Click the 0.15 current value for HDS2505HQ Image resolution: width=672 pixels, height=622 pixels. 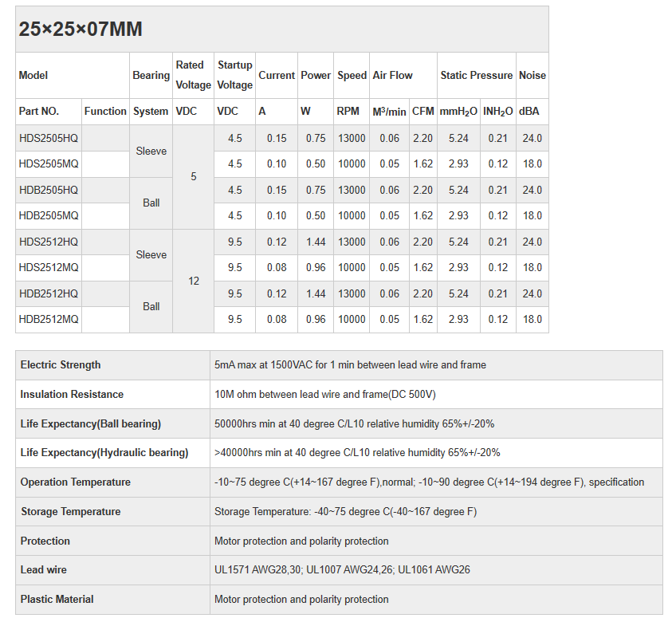277,139
